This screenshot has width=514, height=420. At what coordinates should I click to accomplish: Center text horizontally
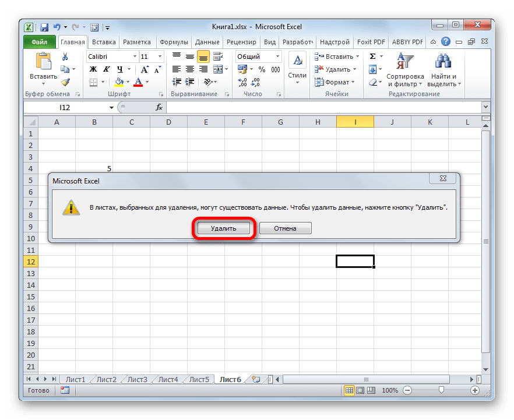[x=190, y=69]
